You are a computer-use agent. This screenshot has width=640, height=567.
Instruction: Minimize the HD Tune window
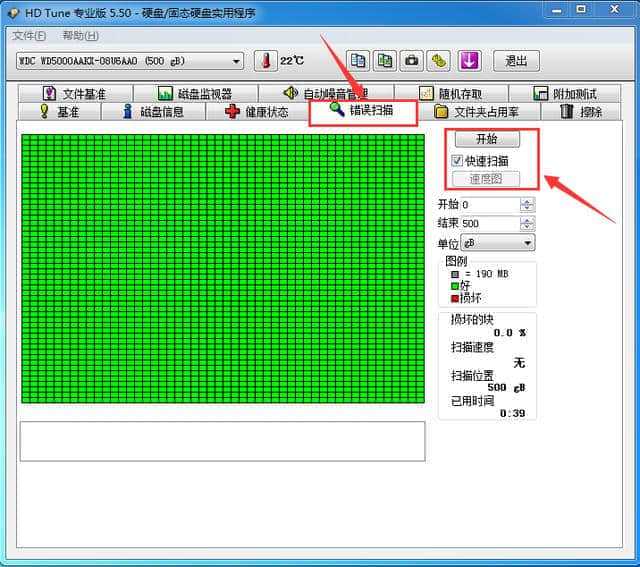coord(557,10)
